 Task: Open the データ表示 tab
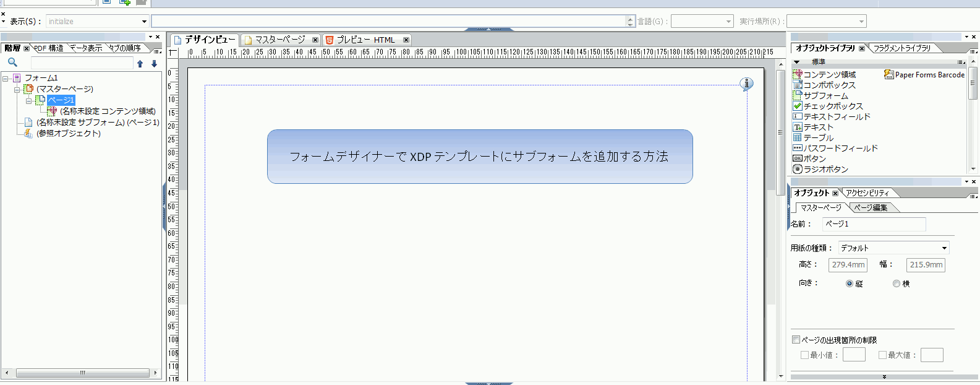coord(87,48)
